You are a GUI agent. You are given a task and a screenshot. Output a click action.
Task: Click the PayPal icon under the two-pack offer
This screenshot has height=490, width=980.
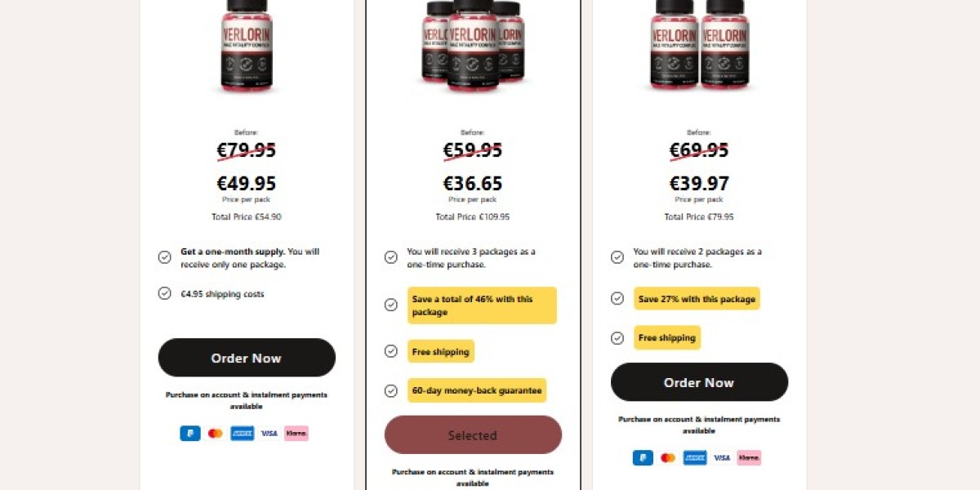643,458
